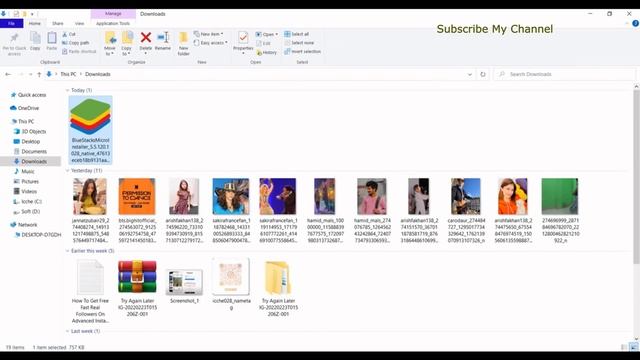640x360 pixels.
Task: Open the File tab
Action: 11,24
